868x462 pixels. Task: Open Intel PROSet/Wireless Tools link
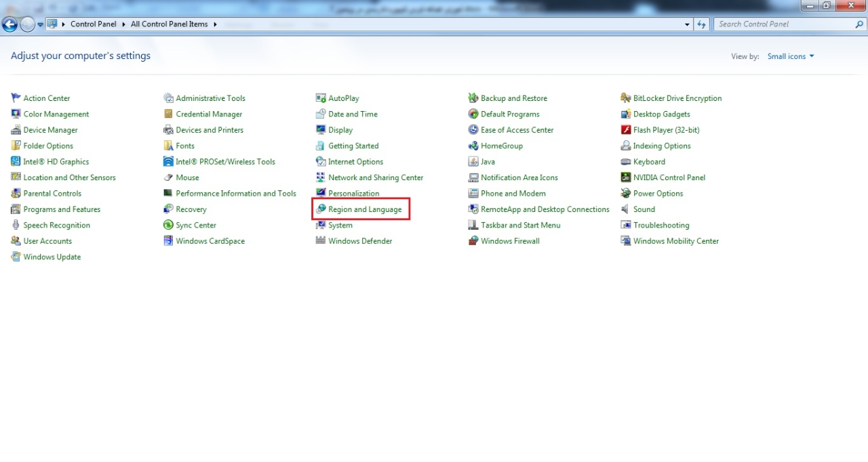point(226,162)
